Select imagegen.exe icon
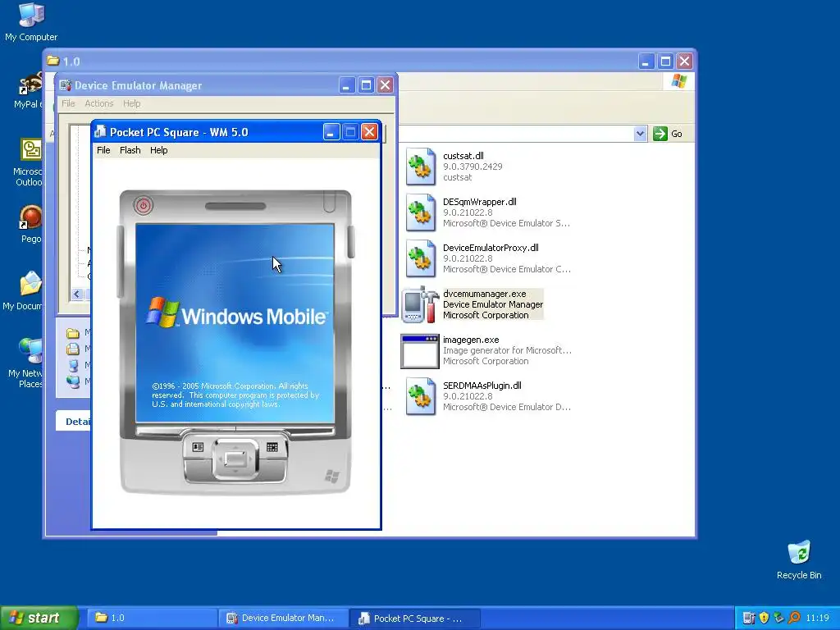 click(x=420, y=351)
